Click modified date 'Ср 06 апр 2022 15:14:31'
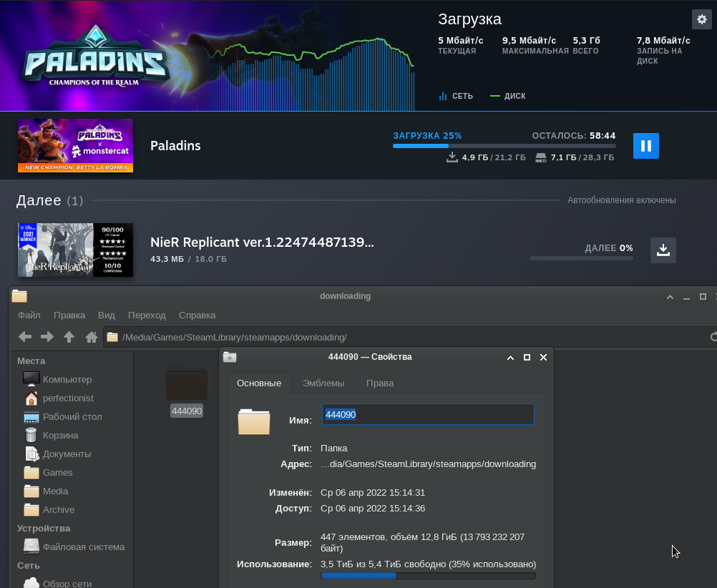The image size is (717, 588). 373,493
